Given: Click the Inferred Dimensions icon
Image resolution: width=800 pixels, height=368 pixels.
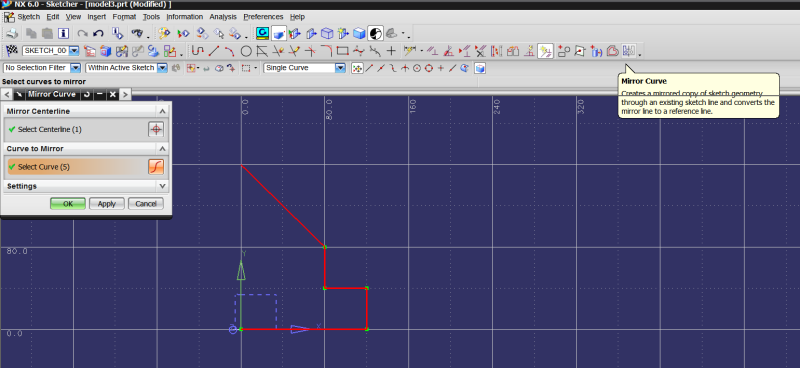Looking at the screenshot, I should tap(409, 51).
